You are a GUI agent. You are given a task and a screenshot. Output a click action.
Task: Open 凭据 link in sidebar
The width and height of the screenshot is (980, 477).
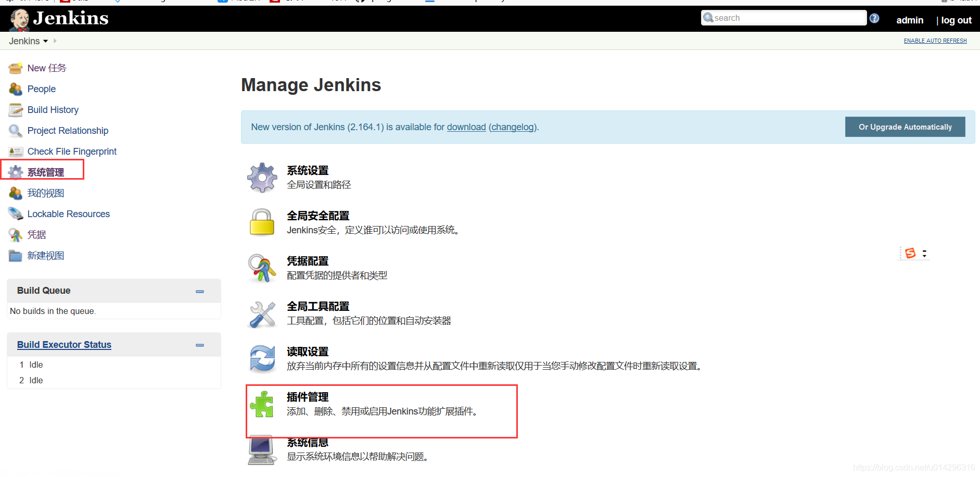36,235
